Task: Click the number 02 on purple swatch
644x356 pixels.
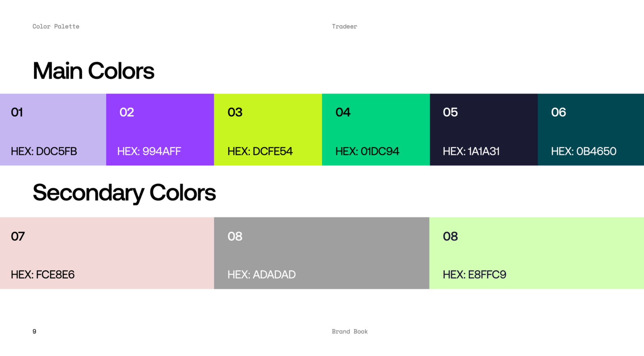Action: point(127,112)
